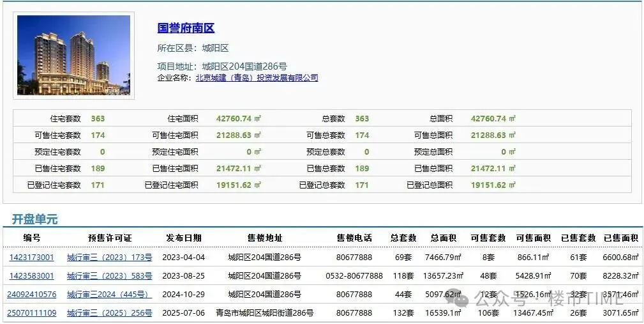Click the 16539.1㎡ total area cell

tap(443, 313)
